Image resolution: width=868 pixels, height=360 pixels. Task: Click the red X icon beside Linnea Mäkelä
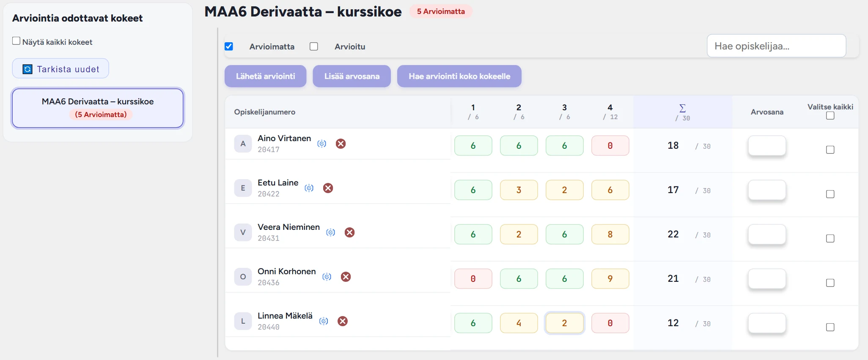343,321
